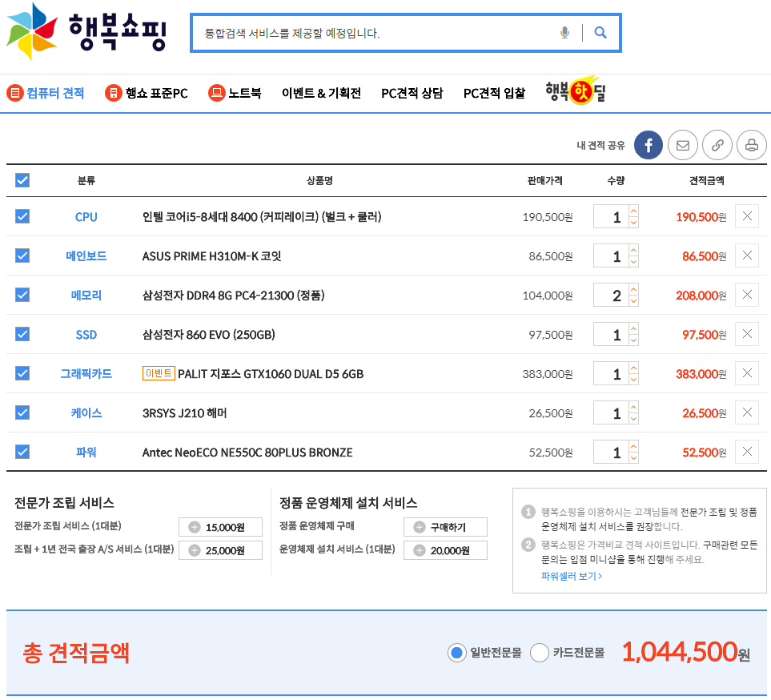Increase 케이스 quantity with up arrow
771x700 pixels.
[x=634, y=408]
